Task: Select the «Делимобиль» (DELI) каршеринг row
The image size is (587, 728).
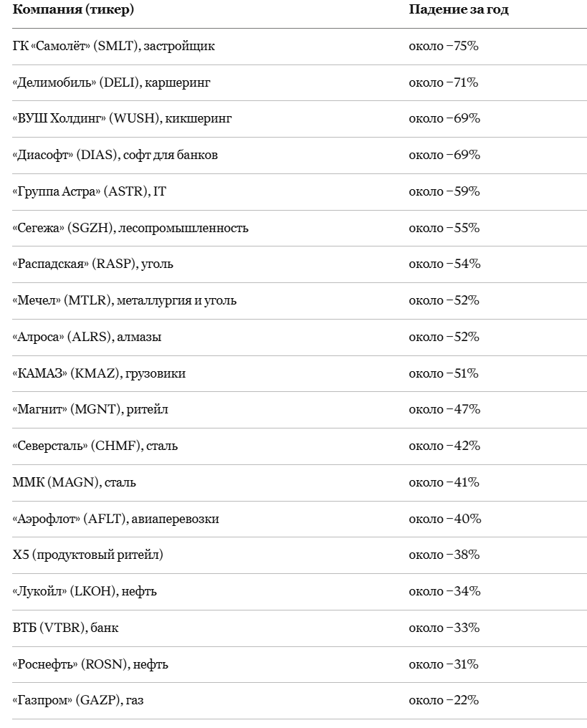Action: (x=300, y=82)
